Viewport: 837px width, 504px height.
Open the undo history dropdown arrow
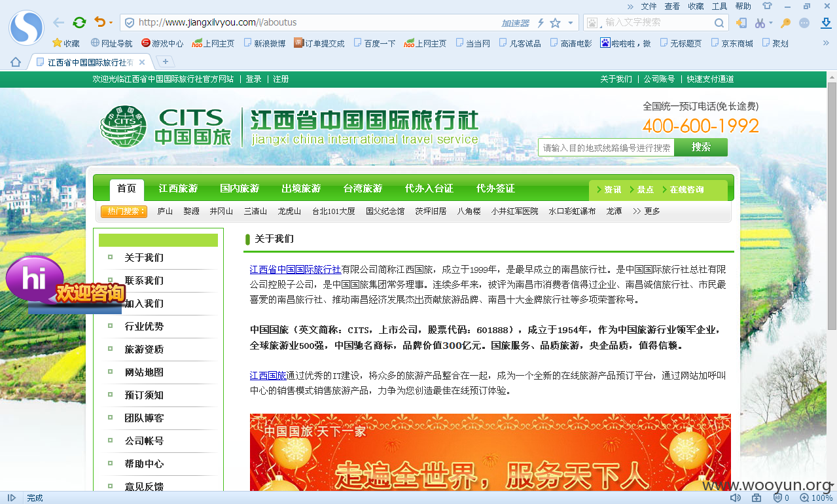(x=111, y=23)
